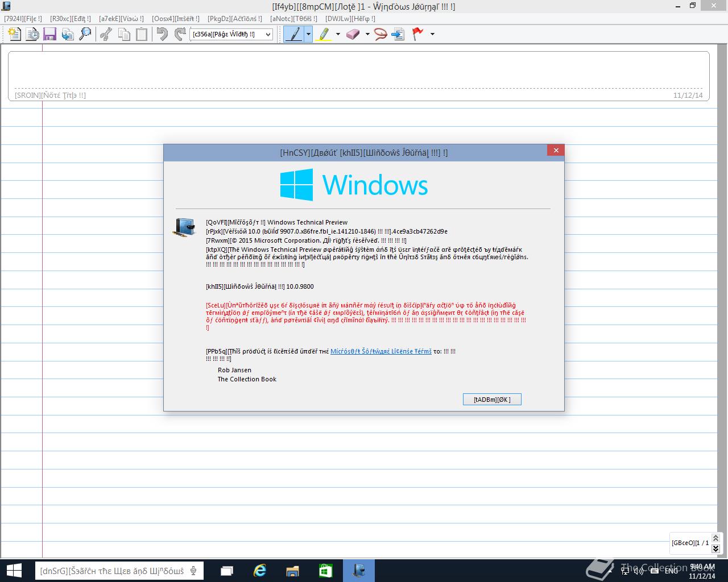Click the Insert/Remove Space tool
This screenshot has width=728, height=582.
click(398, 34)
